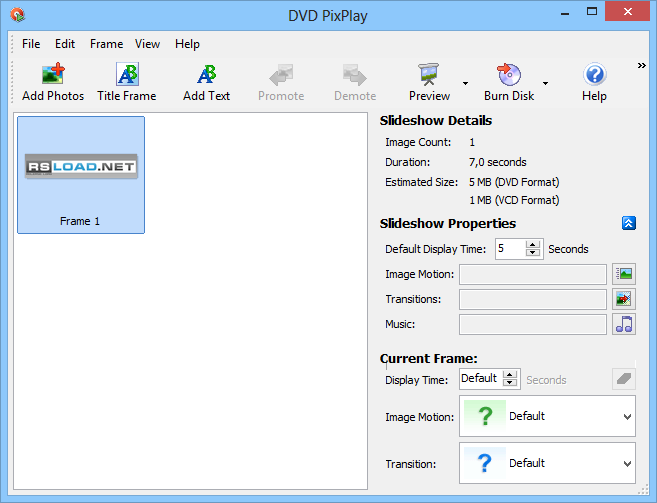Click the Burn Disk icon
Viewport: 657px width, 503px height.
pos(509,74)
